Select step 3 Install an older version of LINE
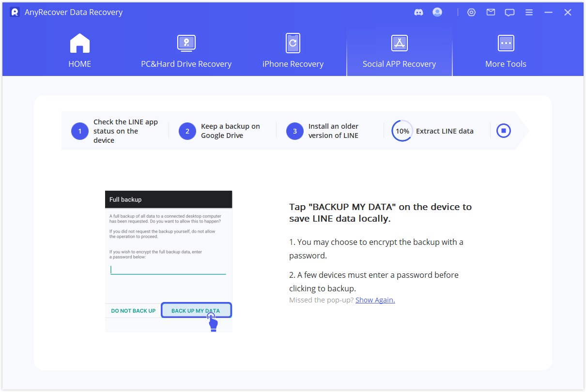586x392 pixels. coord(330,131)
